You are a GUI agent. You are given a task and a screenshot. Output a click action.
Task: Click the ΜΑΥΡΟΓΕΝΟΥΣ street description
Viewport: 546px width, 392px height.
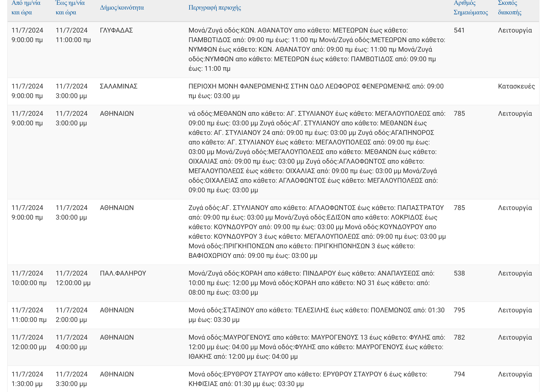[x=317, y=347]
